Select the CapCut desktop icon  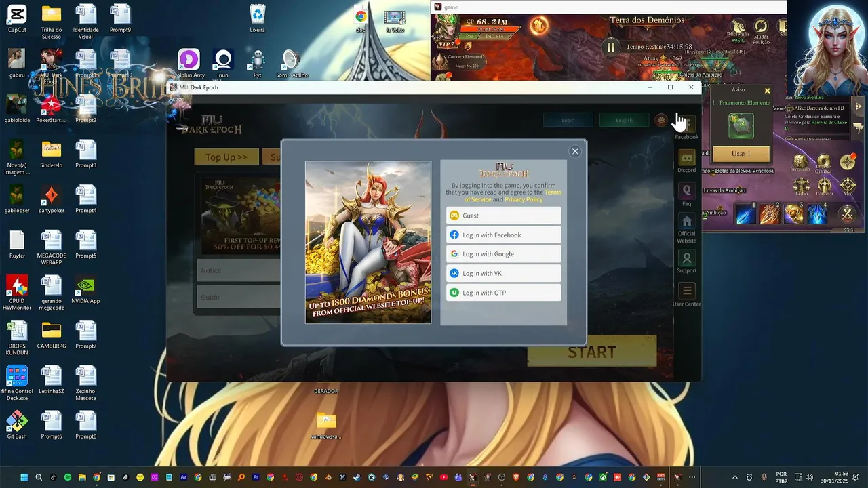click(17, 19)
